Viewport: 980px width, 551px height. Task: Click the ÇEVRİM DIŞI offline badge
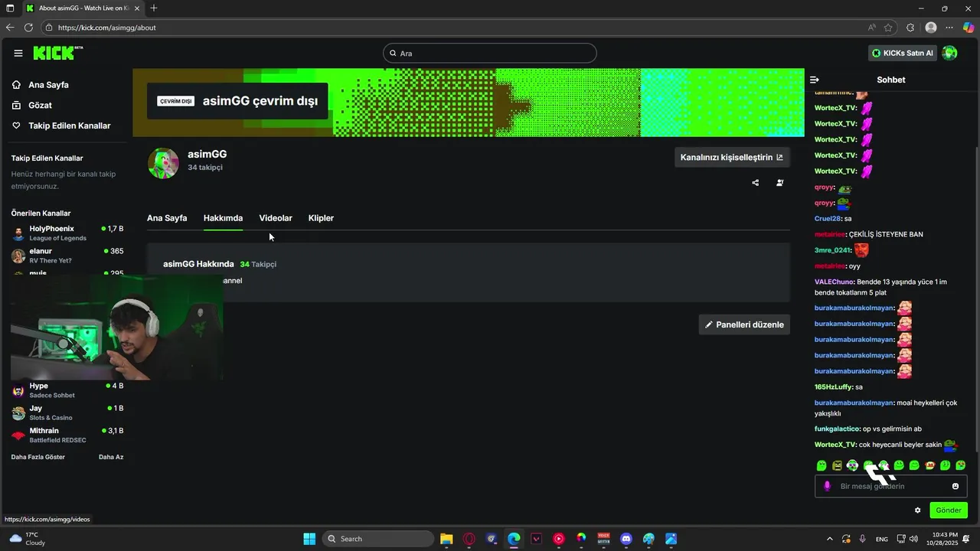[175, 101]
